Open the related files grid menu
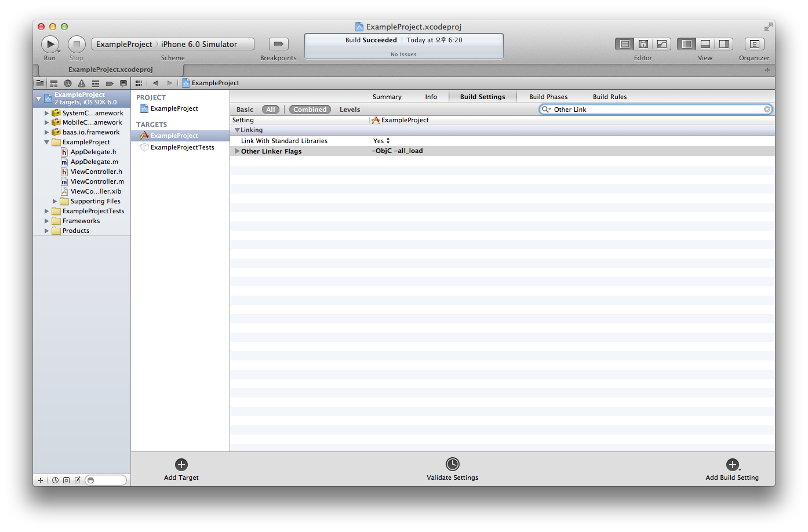Viewport: 808px width, 532px height. click(x=139, y=83)
